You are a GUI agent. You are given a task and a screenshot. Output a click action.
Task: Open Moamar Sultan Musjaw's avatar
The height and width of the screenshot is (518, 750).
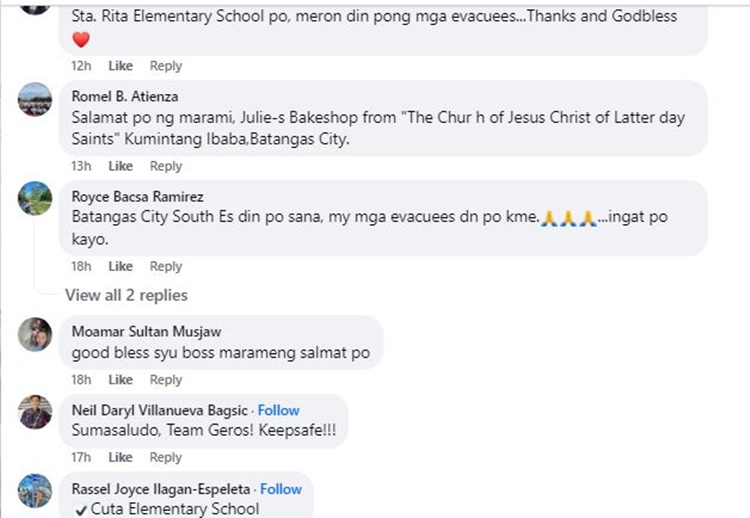pos(35,334)
